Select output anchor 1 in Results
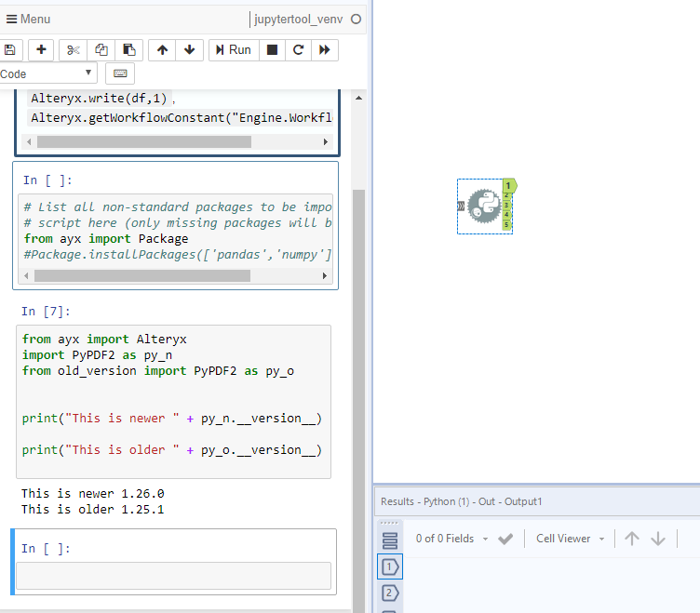This screenshot has width=700, height=613. click(x=390, y=566)
